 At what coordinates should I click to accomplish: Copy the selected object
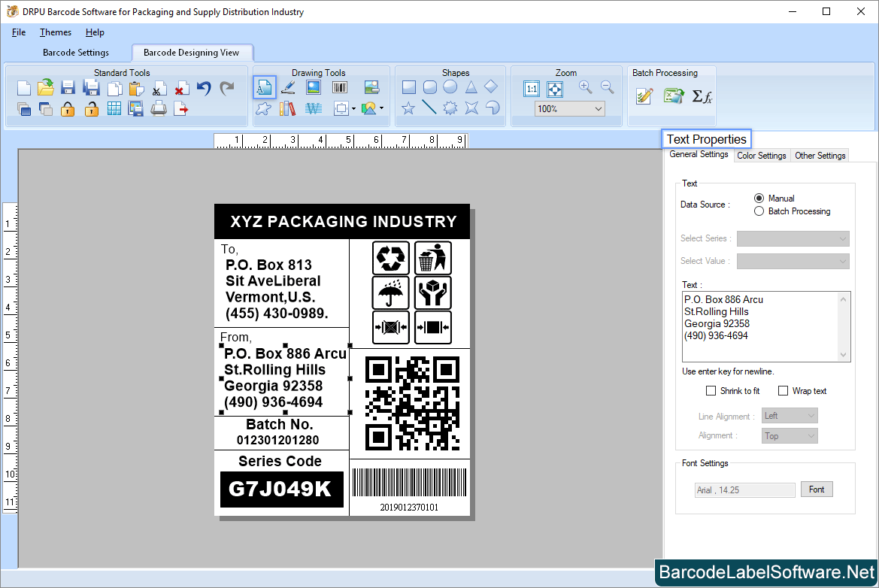(x=114, y=89)
